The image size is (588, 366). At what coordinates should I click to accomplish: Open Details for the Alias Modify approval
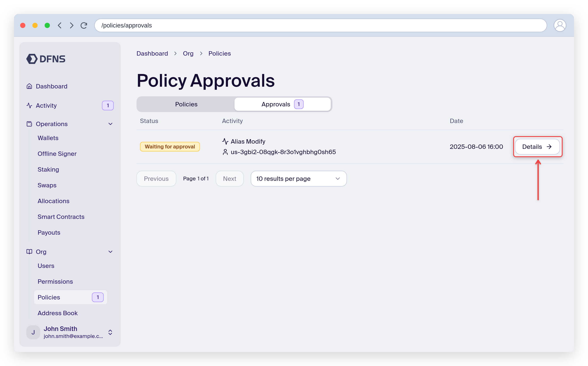(537, 147)
